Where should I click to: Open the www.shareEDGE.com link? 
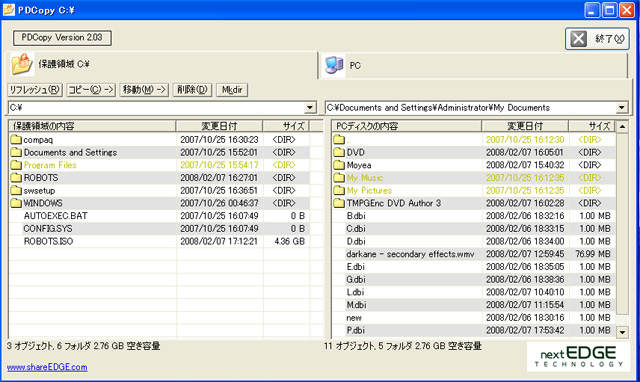[x=47, y=367]
